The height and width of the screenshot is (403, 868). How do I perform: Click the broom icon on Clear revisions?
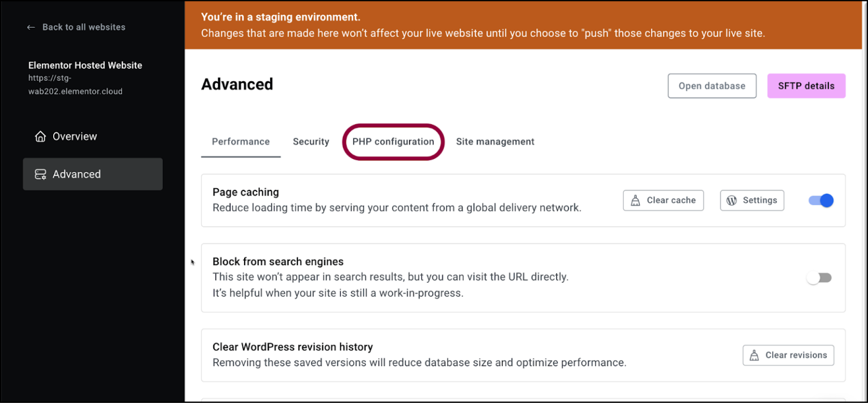(x=754, y=356)
